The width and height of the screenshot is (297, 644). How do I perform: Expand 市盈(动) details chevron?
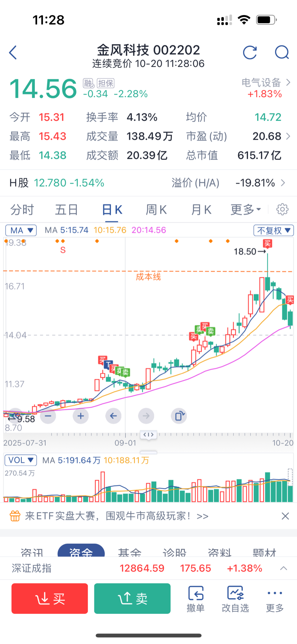(x=288, y=136)
